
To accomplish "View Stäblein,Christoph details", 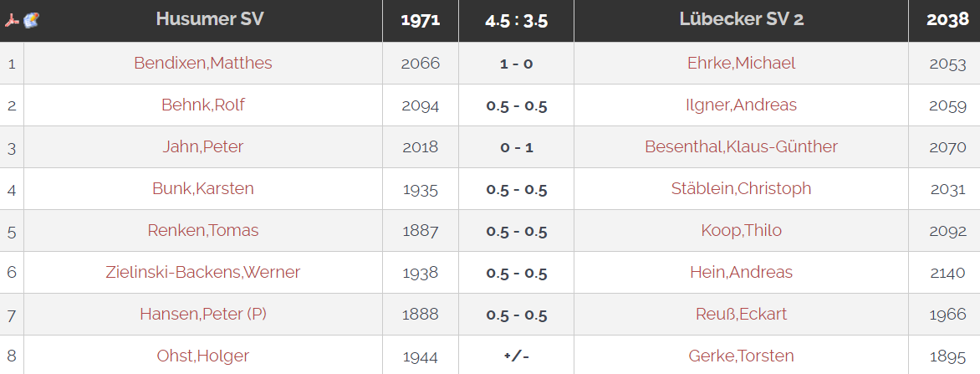I will pos(741,188).
